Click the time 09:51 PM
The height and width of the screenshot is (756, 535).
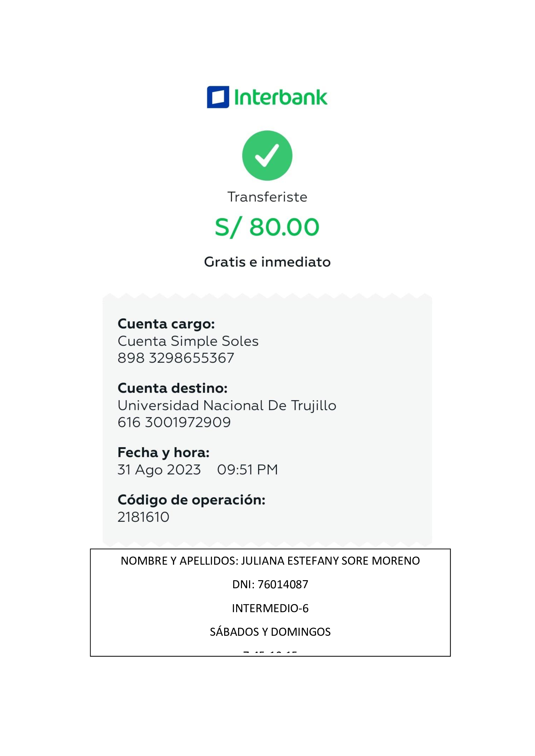(x=247, y=470)
